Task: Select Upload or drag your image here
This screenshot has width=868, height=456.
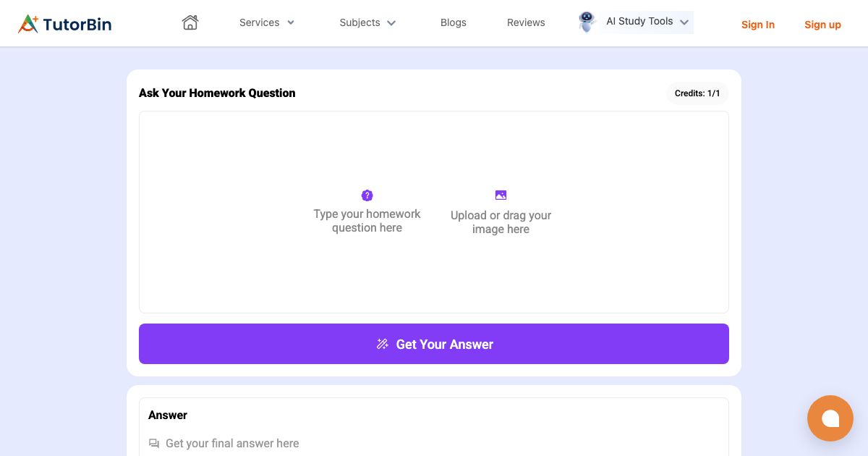Action: point(501,222)
